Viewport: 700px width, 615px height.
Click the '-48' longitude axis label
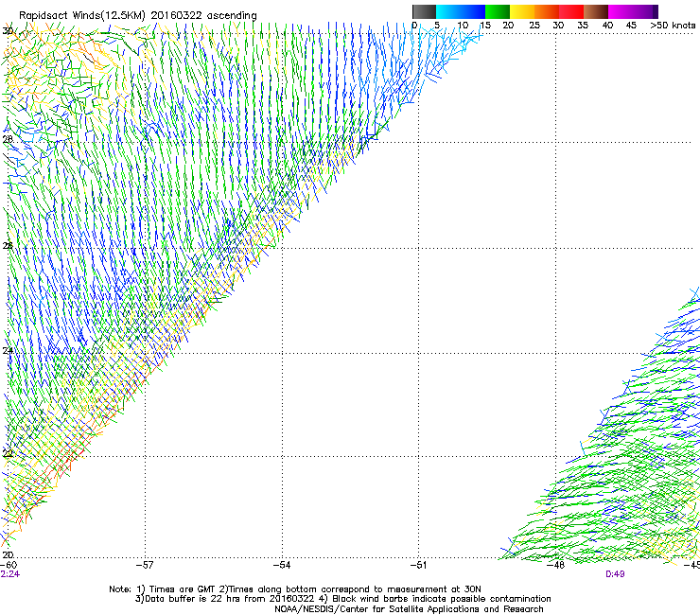pyautogui.click(x=556, y=565)
